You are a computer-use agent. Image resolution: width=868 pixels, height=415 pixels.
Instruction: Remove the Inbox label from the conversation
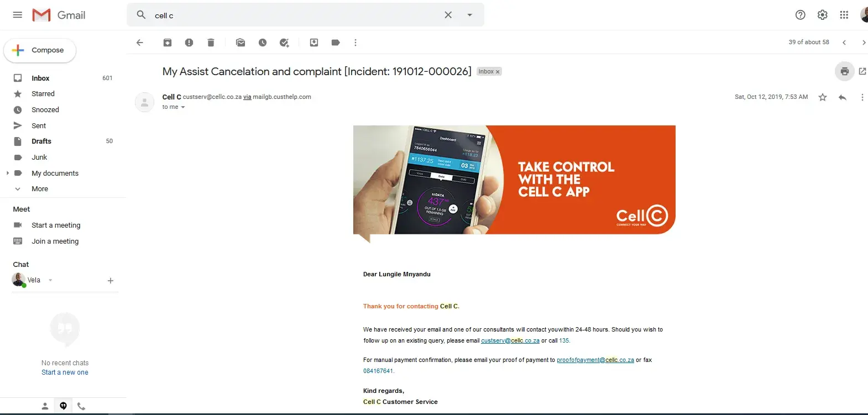[x=498, y=72]
